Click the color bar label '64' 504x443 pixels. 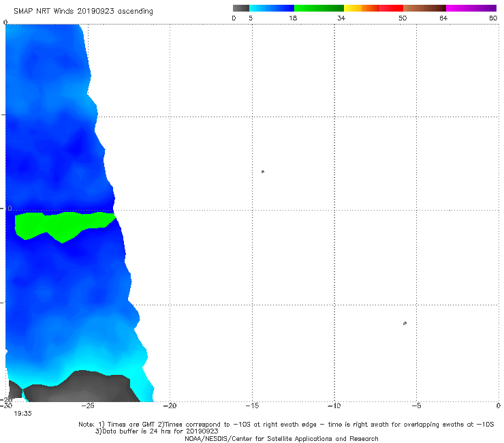click(x=443, y=18)
